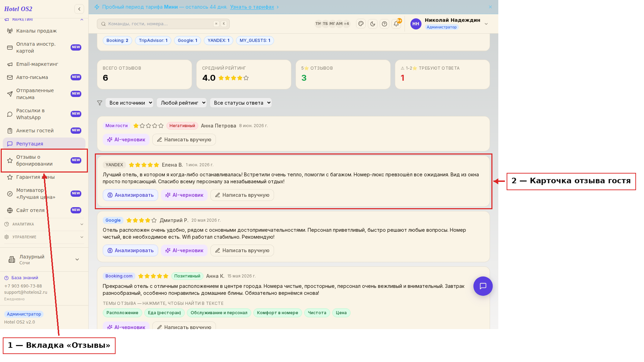644x362 pixels.
Task: Open the color palette theme icon
Action: (x=361, y=24)
